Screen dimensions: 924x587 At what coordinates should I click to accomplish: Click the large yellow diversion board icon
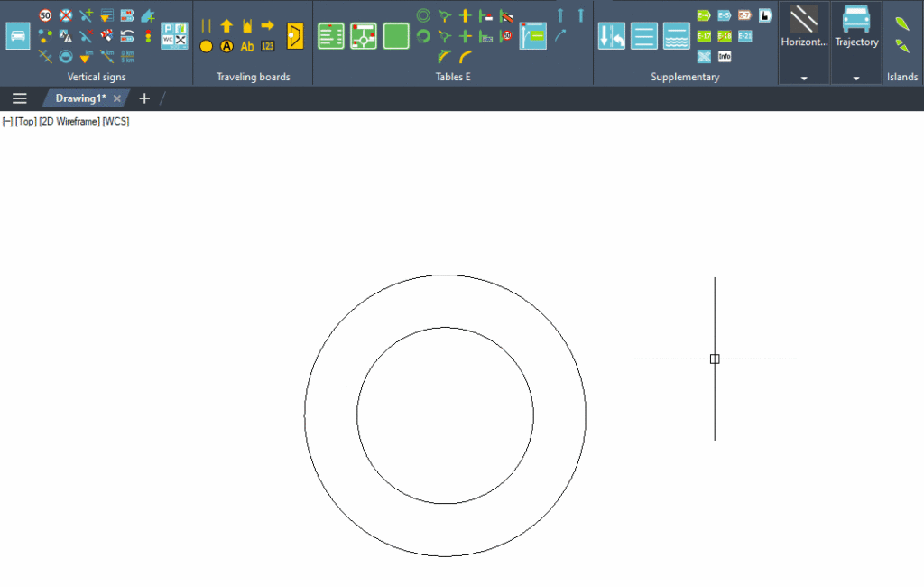tap(295, 36)
